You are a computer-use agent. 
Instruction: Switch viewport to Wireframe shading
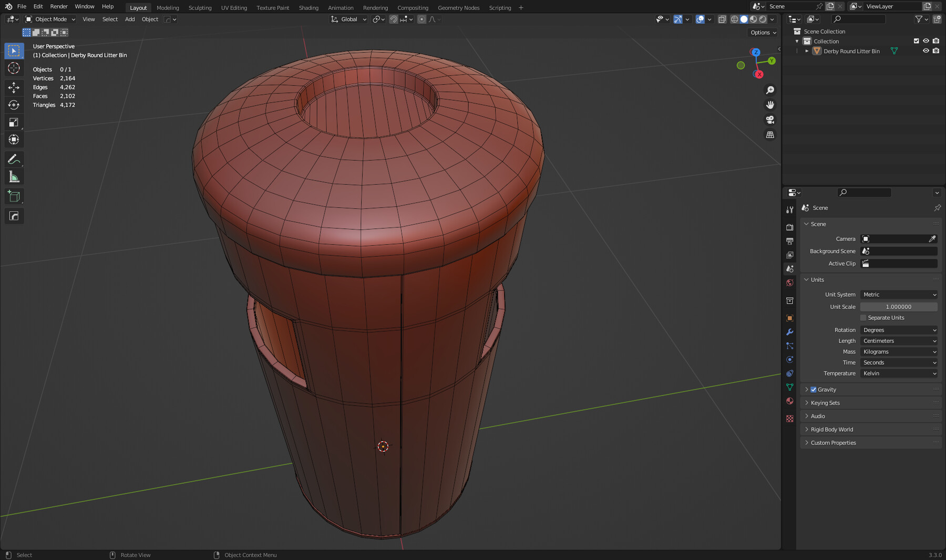click(x=734, y=19)
